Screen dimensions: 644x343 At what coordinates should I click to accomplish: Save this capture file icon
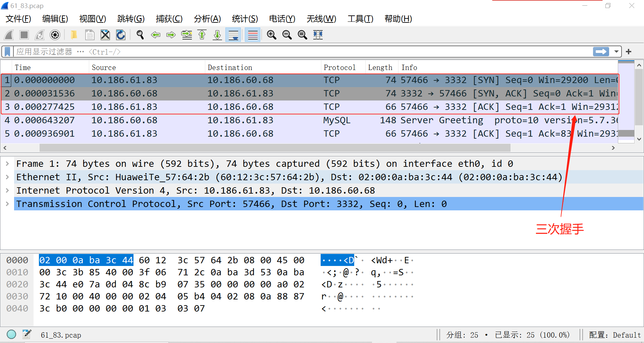pyautogui.click(x=90, y=35)
